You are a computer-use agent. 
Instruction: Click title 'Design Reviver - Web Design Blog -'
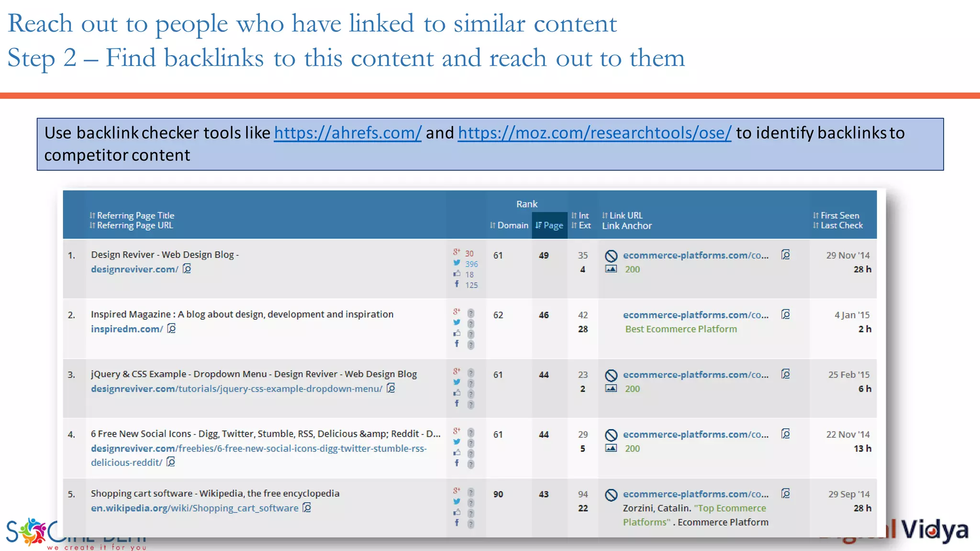(x=165, y=255)
